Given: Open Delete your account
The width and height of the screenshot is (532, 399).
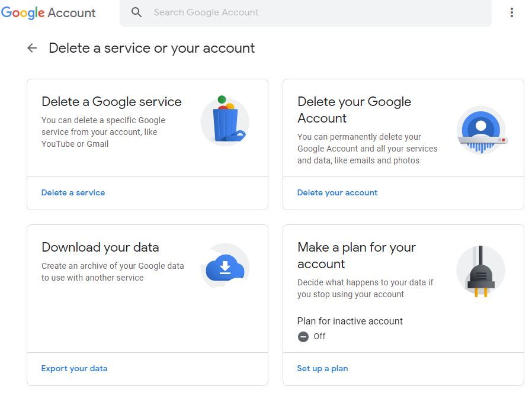Looking at the screenshot, I should pyautogui.click(x=337, y=192).
